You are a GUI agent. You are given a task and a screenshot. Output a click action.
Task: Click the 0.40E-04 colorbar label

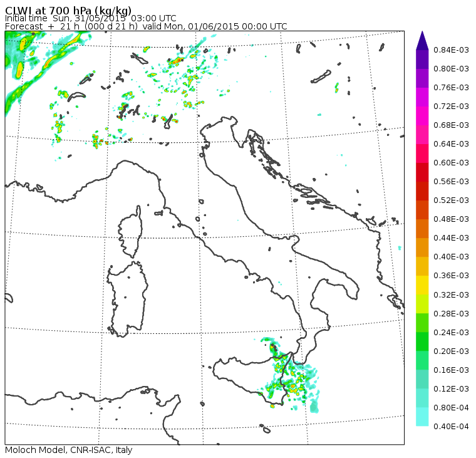click(x=451, y=427)
